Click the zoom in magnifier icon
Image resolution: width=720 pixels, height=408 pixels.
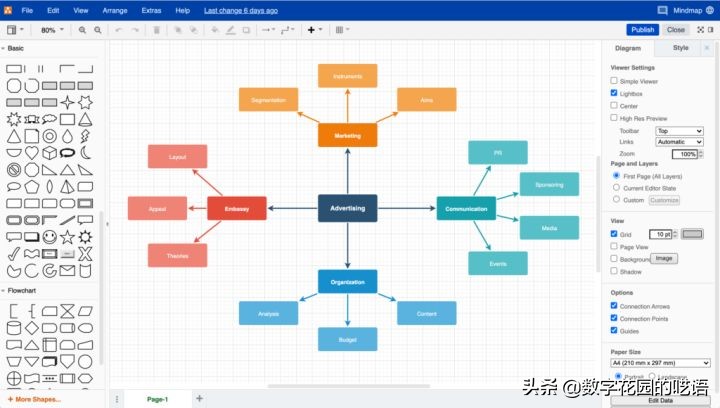(x=82, y=30)
